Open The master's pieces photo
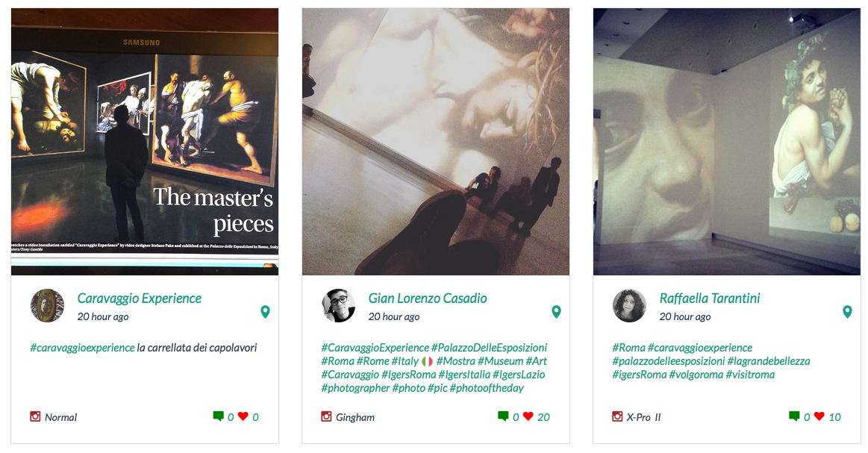 [x=145, y=142]
